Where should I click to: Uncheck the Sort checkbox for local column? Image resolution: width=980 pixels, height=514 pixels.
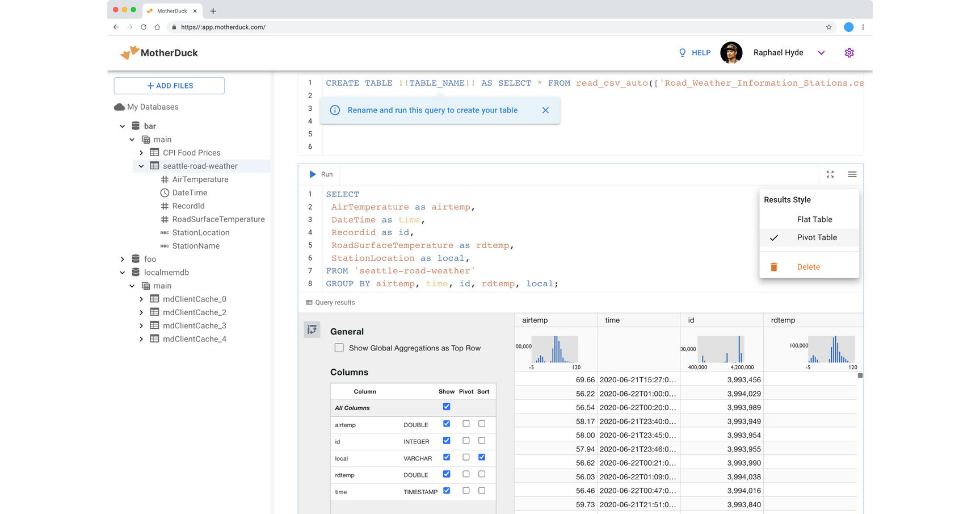click(x=482, y=457)
